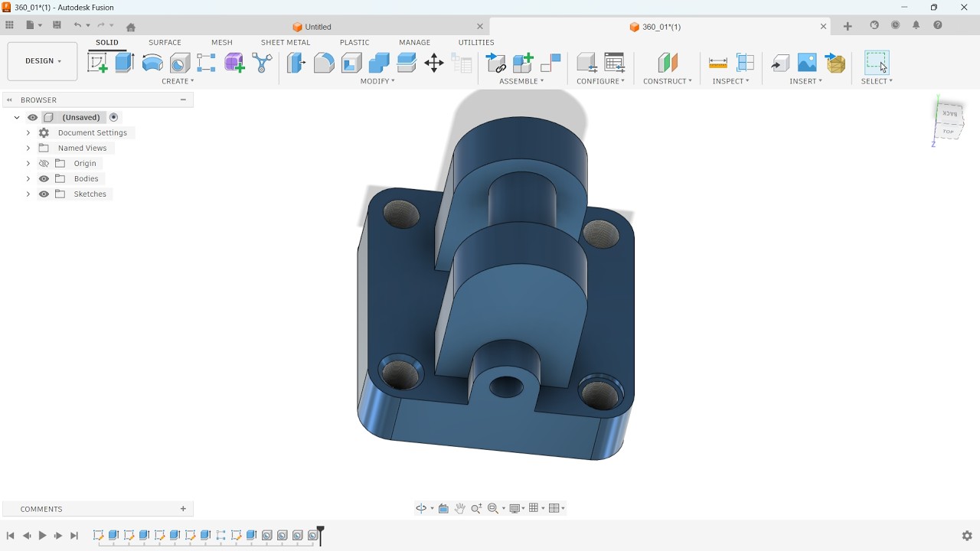This screenshot has width=980, height=551.
Task: Select the Joint tool
Action: (x=550, y=63)
